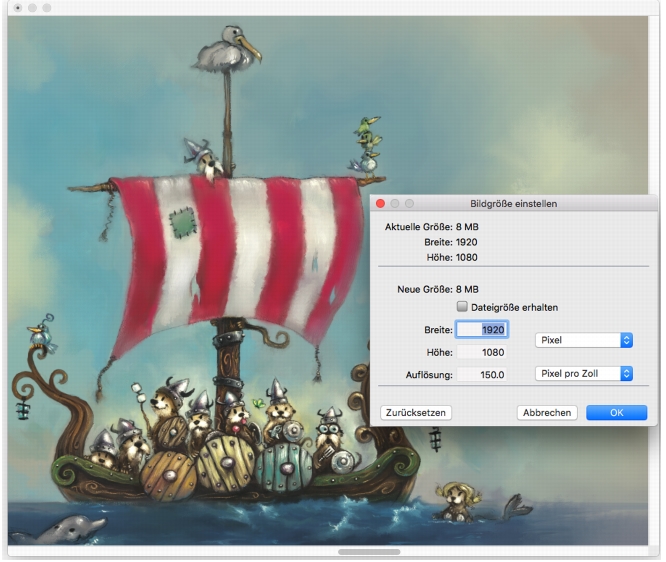666x562 pixels.
Task: Click the Breite input field showing 1920
Action: pyautogui.click(x=482, y=330)
